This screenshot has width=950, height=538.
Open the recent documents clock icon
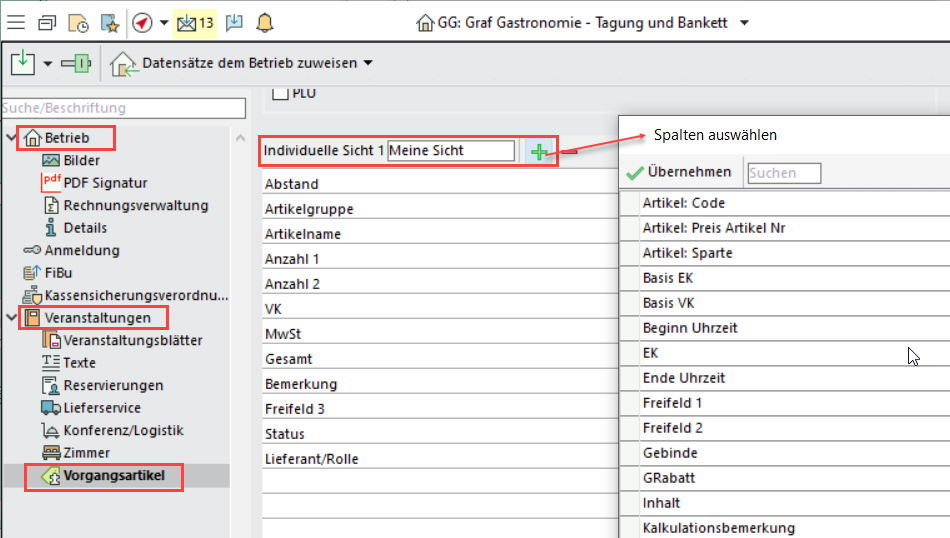78,22
